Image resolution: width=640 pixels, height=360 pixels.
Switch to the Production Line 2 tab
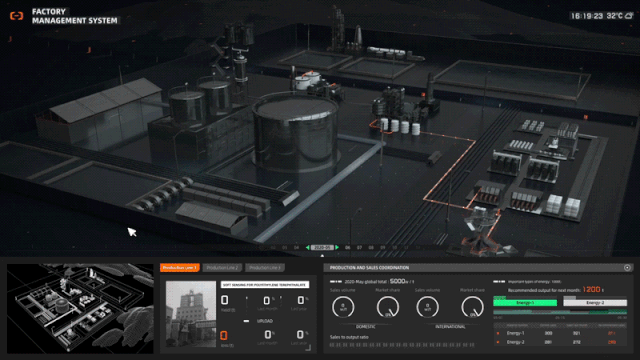tap(222, 268)
